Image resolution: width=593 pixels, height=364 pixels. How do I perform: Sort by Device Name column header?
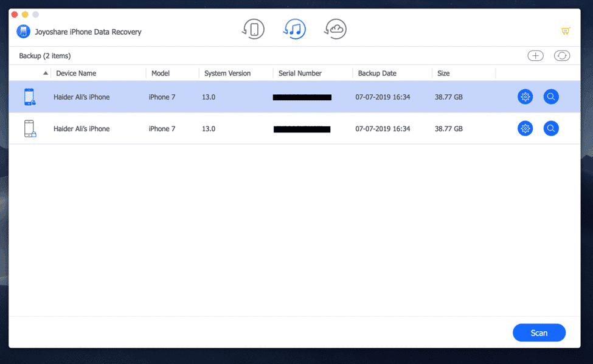[76, 74]
